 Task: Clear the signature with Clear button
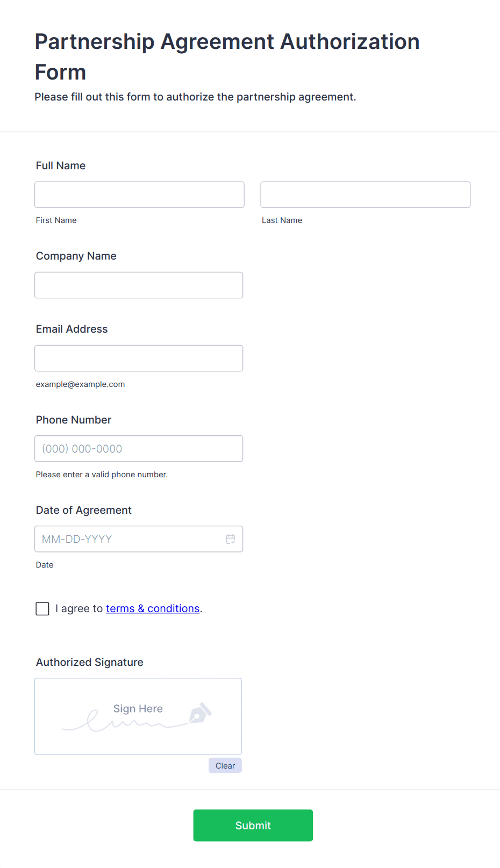[x=225, y=765]
